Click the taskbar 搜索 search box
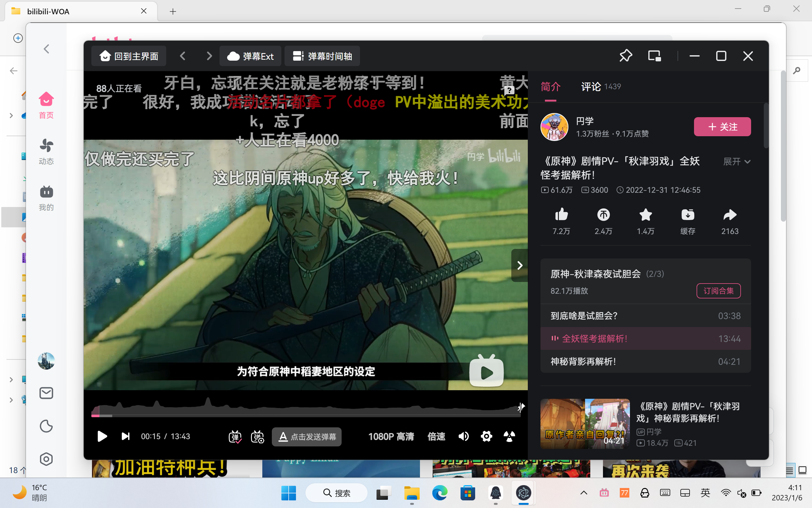Viewport: 812px width, 508px height. 336,493
